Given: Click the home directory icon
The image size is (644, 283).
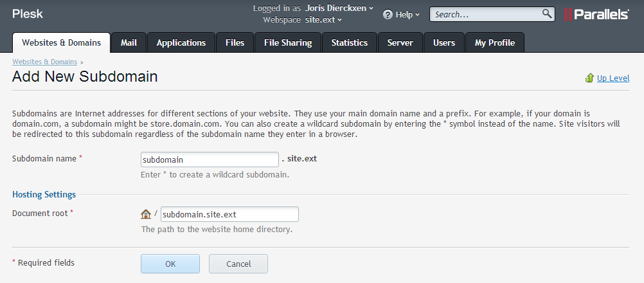Looking at the screenshot, I should pyautogui.click(x=146, y=214).
